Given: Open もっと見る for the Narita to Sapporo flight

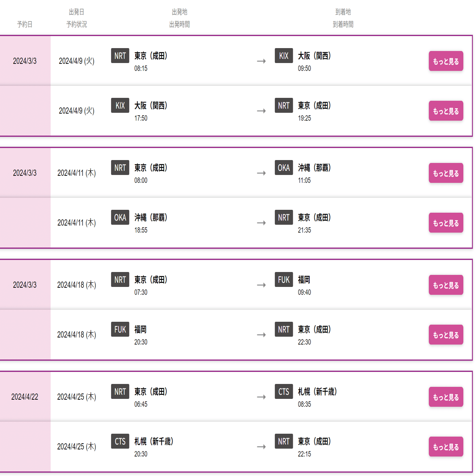Looking at the screenshot, I should pyautogui.click(x=446, y=397).
